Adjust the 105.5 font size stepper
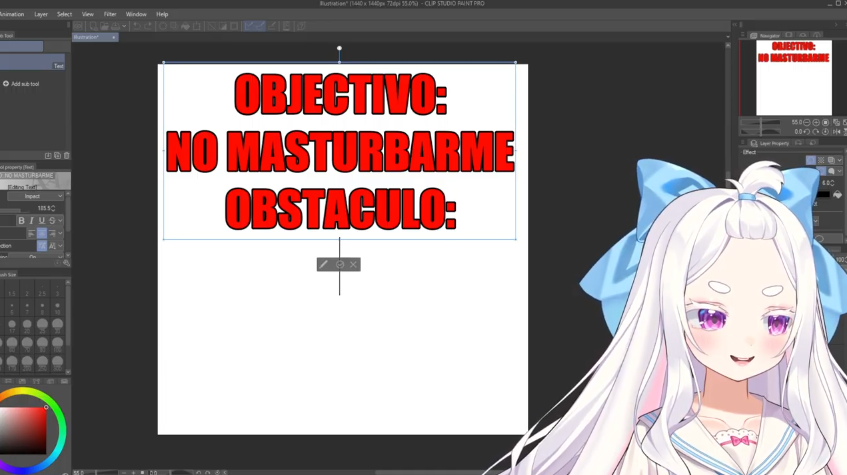The width and height of the screenshot is (847, 475). [52, 208]
